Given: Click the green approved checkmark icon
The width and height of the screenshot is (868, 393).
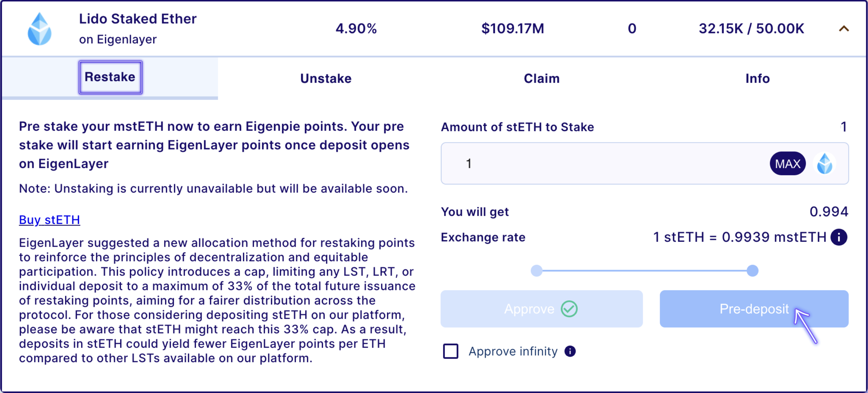Looking at the screenshot, I should pyautogui.click(x=569, y=309).
